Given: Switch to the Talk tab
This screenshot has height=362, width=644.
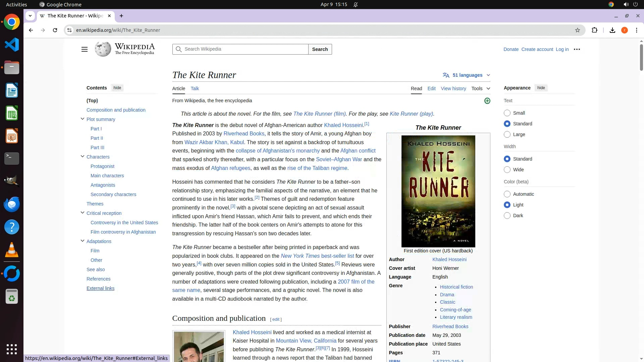Looking at the screenshot, I should [x=195, y=88].
